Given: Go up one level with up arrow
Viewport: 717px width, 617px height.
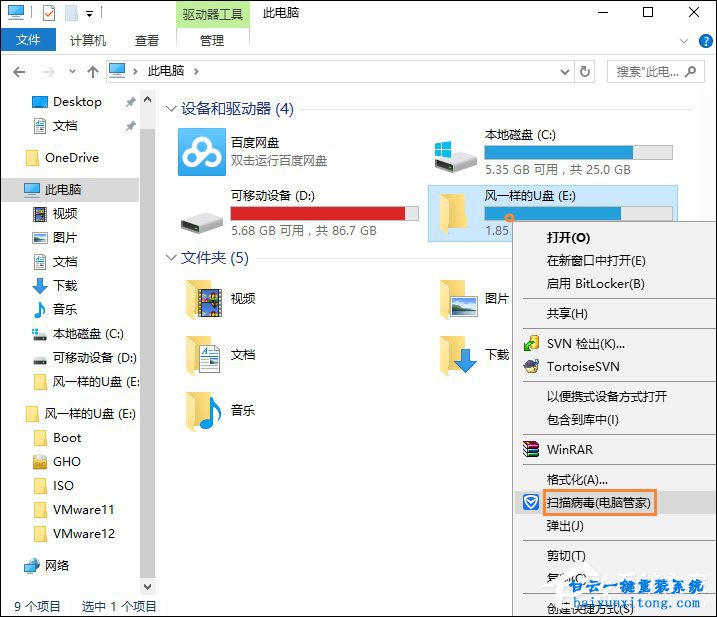Looking at the screenshot, I should tap(93, 71).
